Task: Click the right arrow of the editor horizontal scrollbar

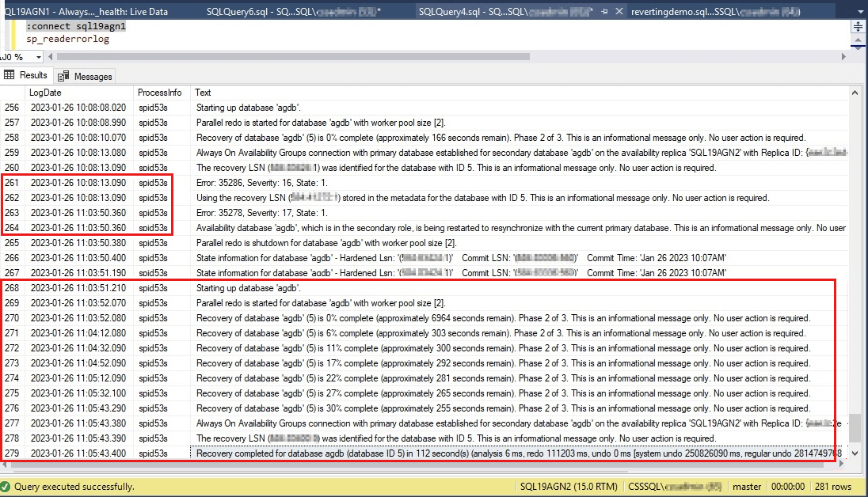Action: pos(843,56)
